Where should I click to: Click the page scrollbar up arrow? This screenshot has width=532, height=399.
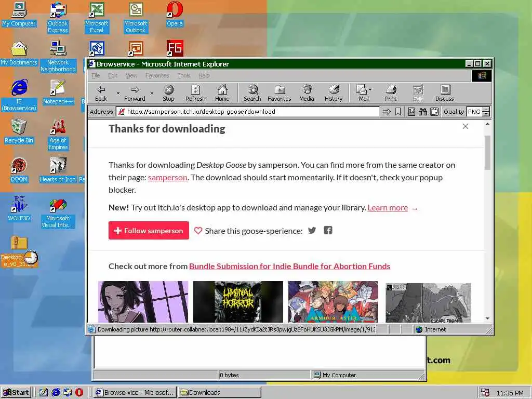coord(487,124)
